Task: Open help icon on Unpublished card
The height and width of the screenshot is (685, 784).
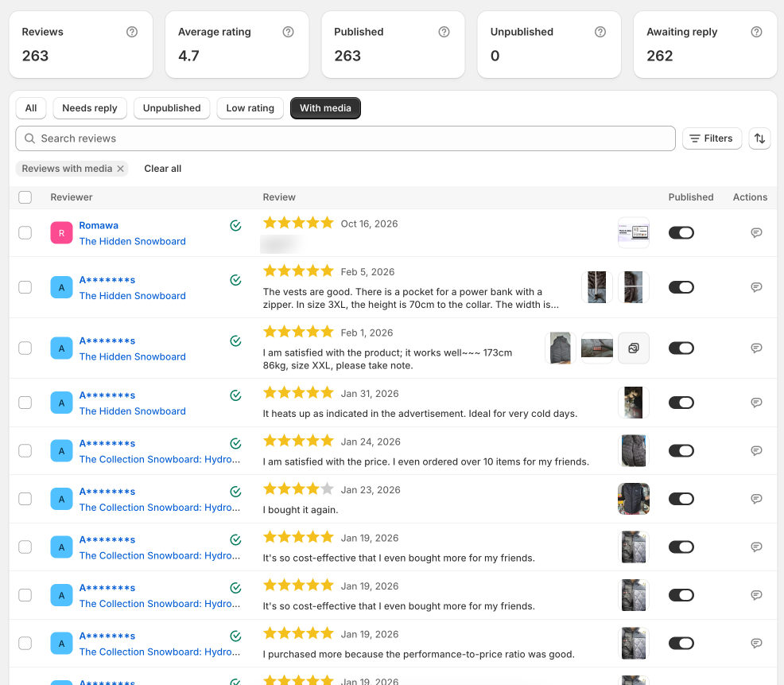Action: click(x=600, y=32)
